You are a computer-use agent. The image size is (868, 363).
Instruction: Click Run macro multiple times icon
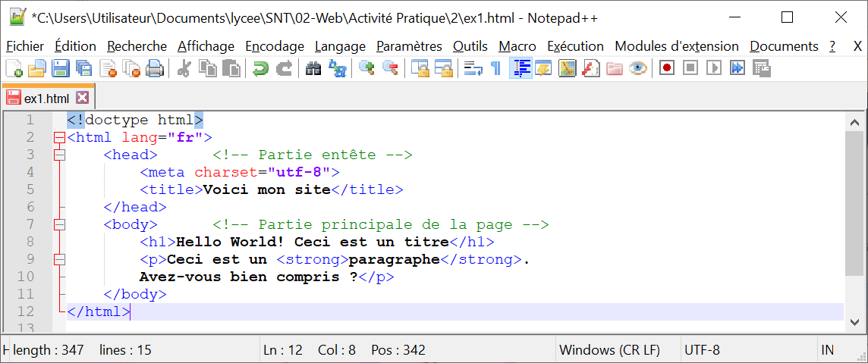click(737, 68)
